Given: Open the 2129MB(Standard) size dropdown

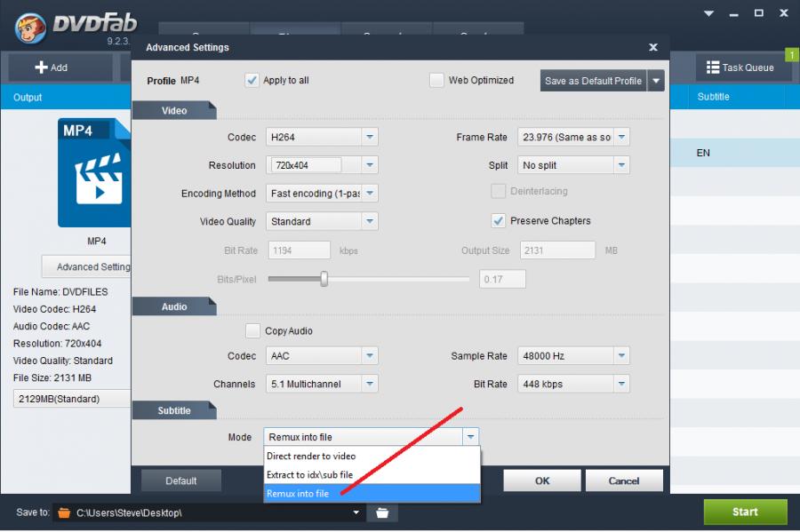Looking at the screenshot, I should tap(71, 399).
